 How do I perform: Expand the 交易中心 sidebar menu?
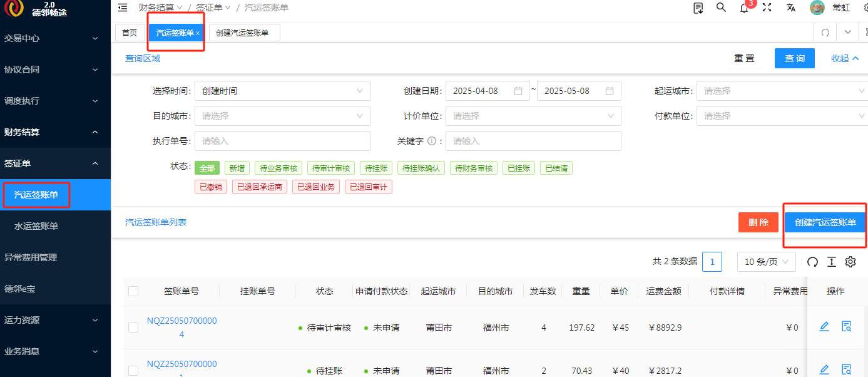point(55,38)
